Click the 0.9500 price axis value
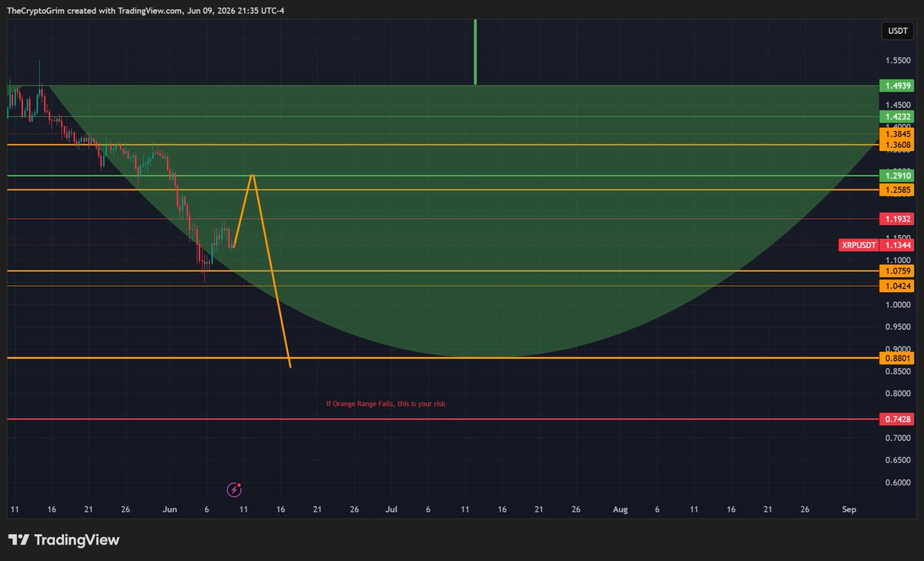Screen dimensions: 924x561 point(898,327)
